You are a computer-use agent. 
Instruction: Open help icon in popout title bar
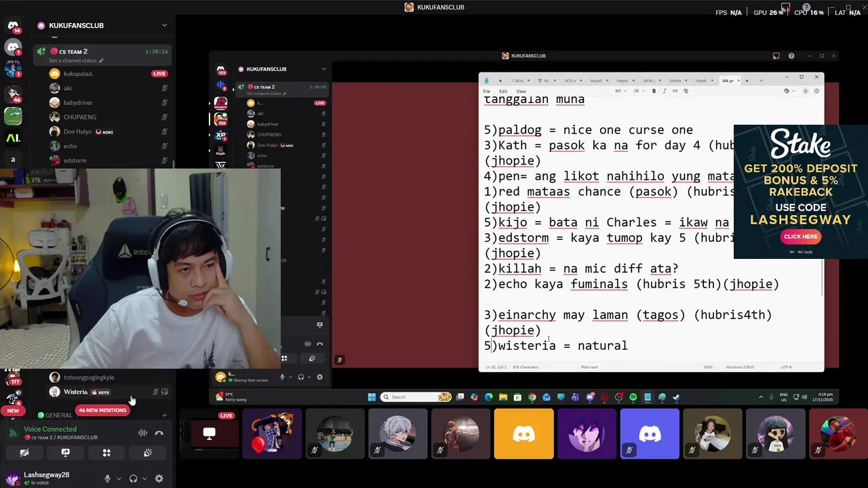pos(791,56)
